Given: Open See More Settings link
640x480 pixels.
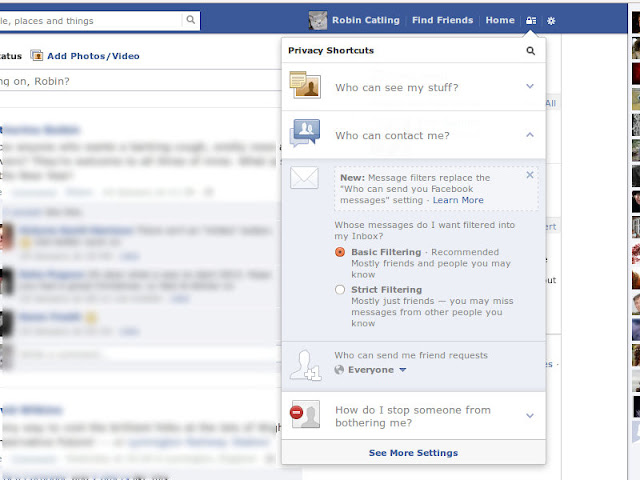Looking at the screenshot, I should point(413,453).
